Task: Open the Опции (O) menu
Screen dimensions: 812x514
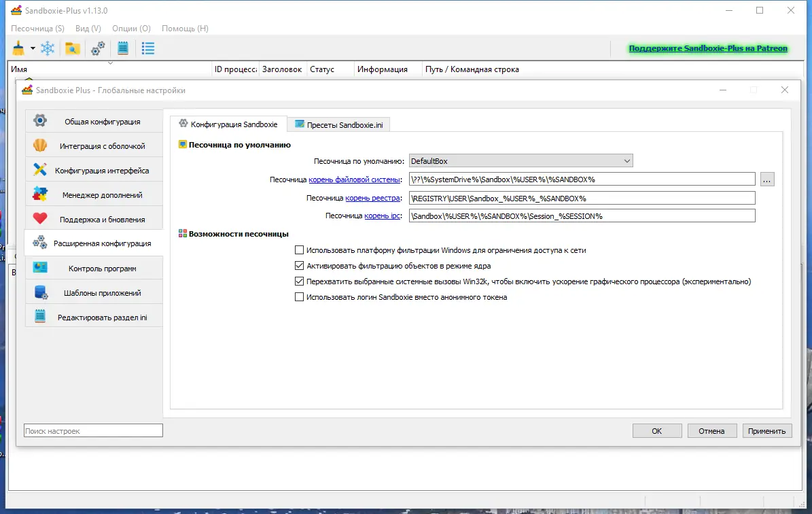Action: (x=132, y=29)
